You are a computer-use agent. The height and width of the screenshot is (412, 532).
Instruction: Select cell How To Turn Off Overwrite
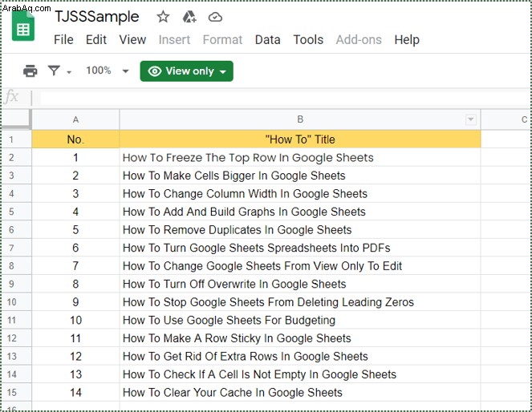[x=300, y=284]
